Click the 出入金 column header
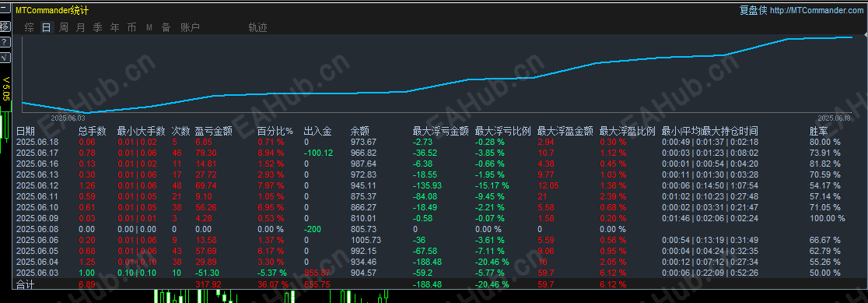The height and width of the screenshot is (303, 868). pyautogui.click(x=318, y=132)
